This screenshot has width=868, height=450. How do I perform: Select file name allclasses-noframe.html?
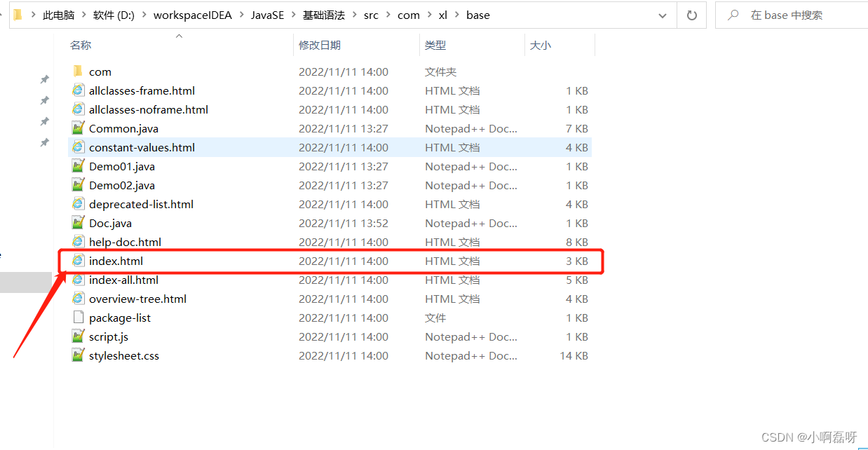pyautogui.click(x=149, y=109)
